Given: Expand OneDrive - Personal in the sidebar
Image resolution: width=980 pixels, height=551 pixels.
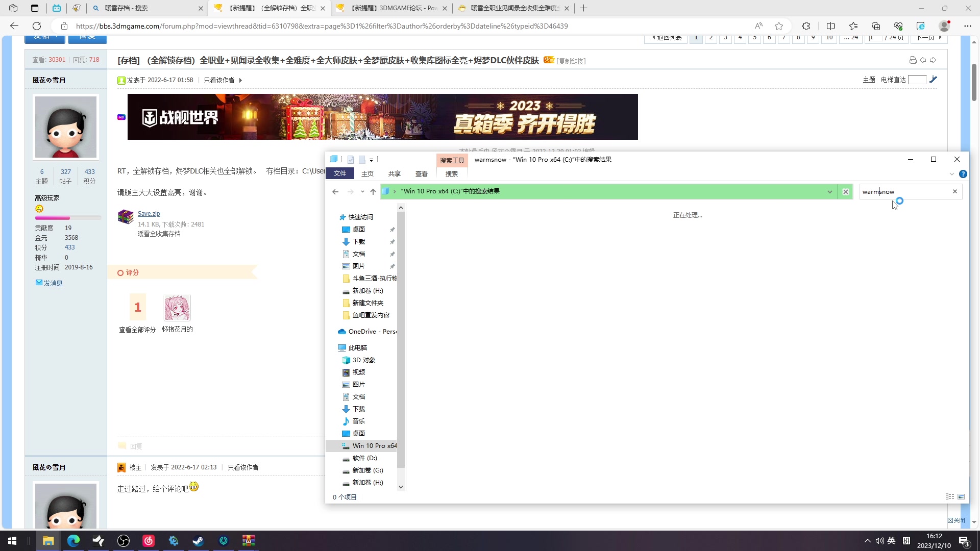Looking at the screenshot, I should [x=334, y=332].
